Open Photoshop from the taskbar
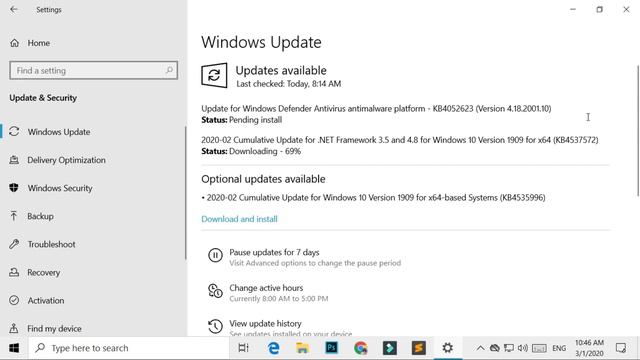Image resolution: width=640 pixels, height=360 pixels. pyautogui.click(x=331, y=348)
